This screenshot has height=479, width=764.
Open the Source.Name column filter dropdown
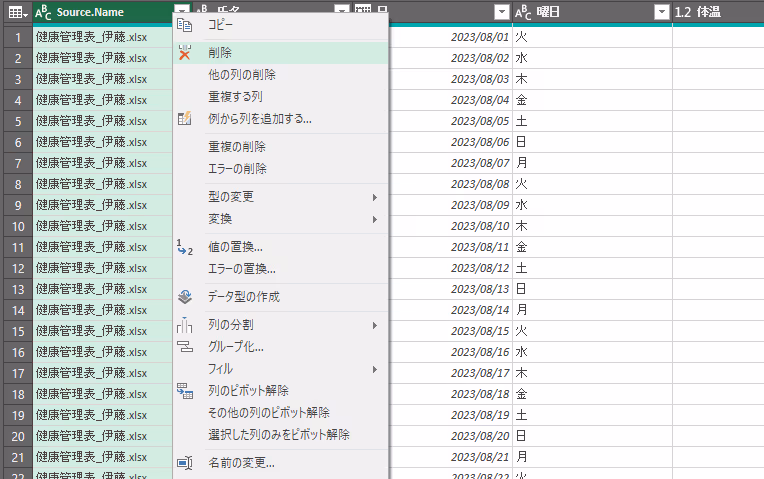point(181,11)
